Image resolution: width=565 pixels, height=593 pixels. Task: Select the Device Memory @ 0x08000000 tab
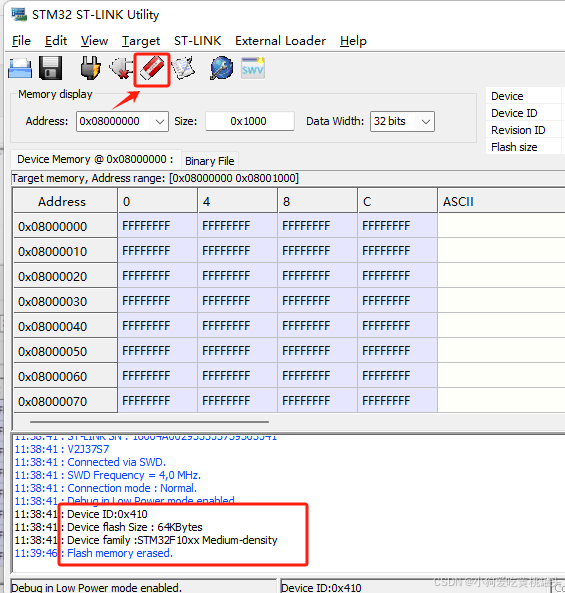click(x=96, y=159)
